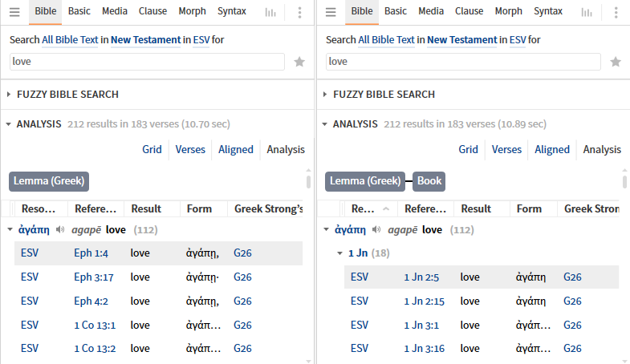
Task: Select the Grid view in left panel
Action: click(152, 149)
